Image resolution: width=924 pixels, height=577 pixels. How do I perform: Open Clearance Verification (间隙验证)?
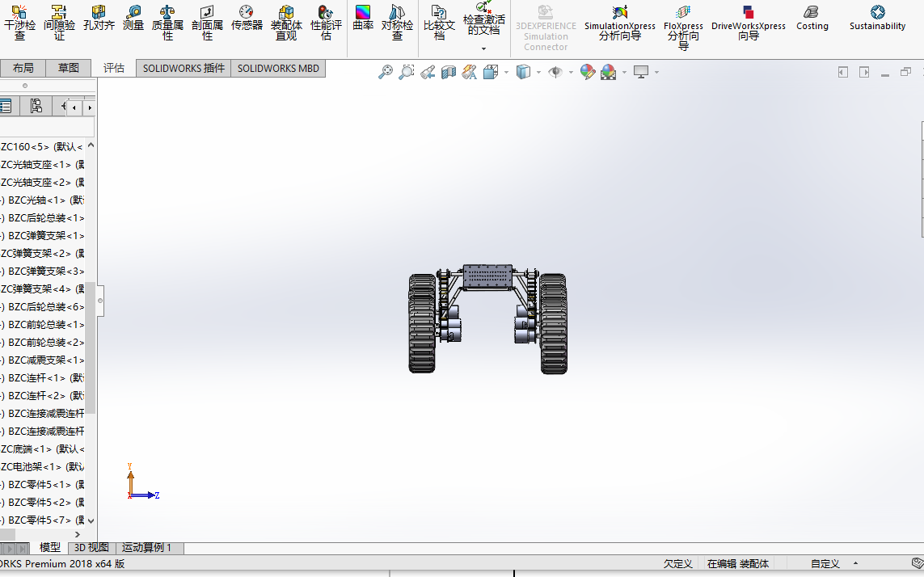pos(59,23)
